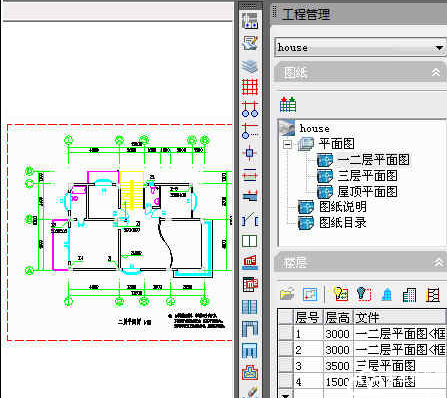Select the layers stack icon in toolbar

pos(250,66)
